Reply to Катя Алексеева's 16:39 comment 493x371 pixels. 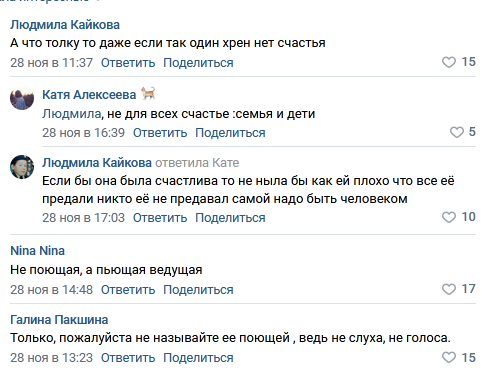pyautogui.click(x=160, y=133)
